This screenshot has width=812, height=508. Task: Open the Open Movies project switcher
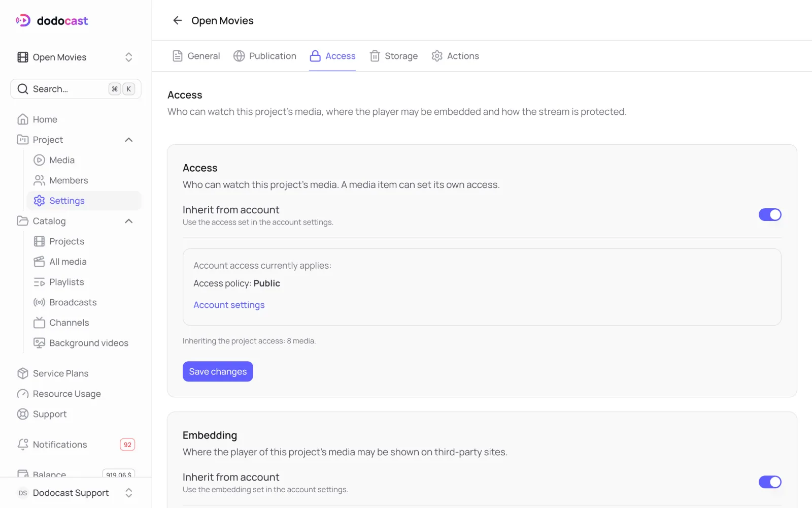(x=76, y=57)
